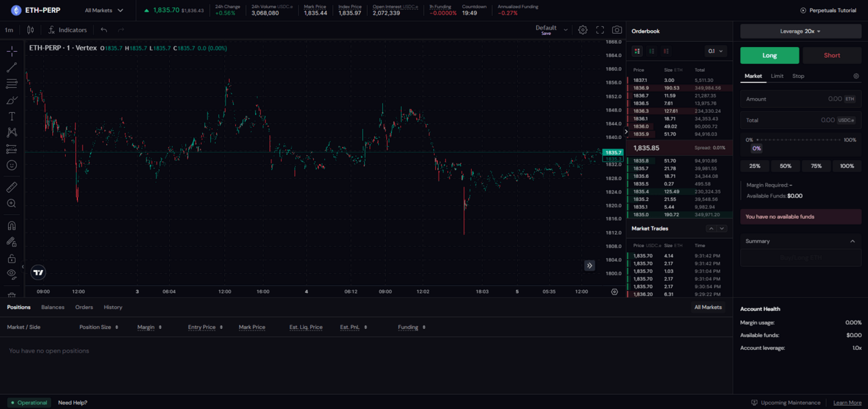Open candlestick chart style selector

(30, 30)
